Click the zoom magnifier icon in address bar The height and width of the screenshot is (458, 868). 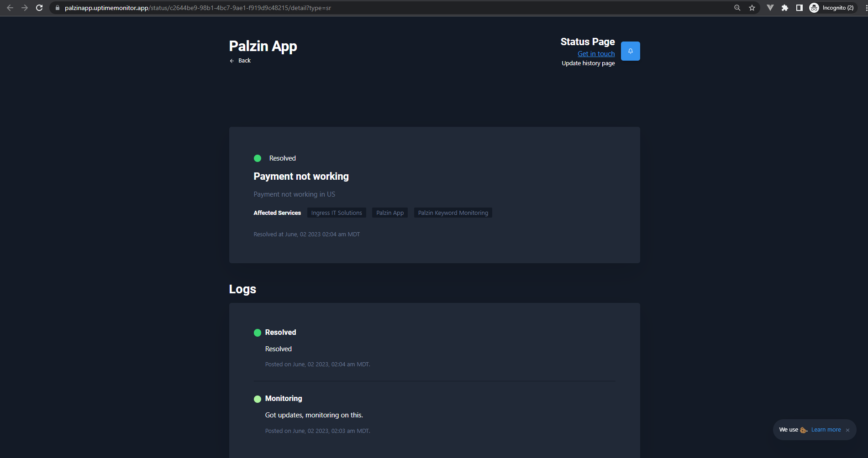point(737,8)
